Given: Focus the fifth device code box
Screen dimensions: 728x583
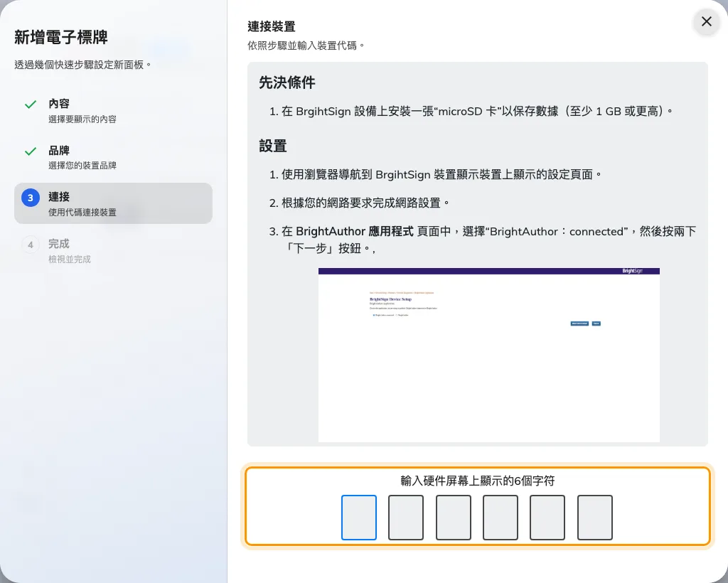Looking at the screenshot, I should tap(547, 518).
